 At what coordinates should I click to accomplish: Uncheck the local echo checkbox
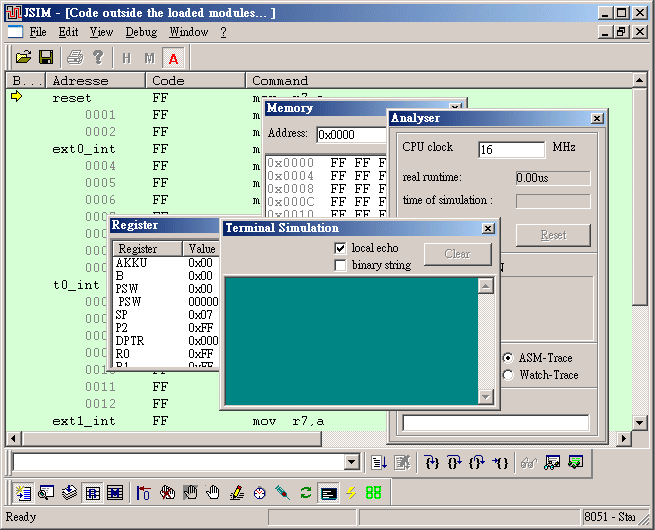(340, 249)
